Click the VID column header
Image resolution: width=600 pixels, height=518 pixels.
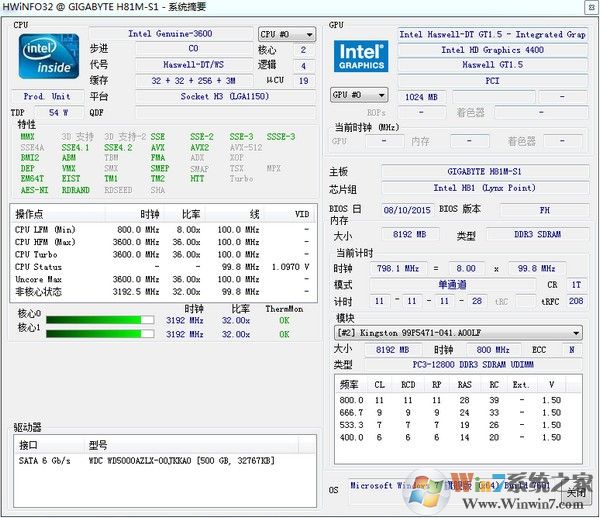(292, 214)
